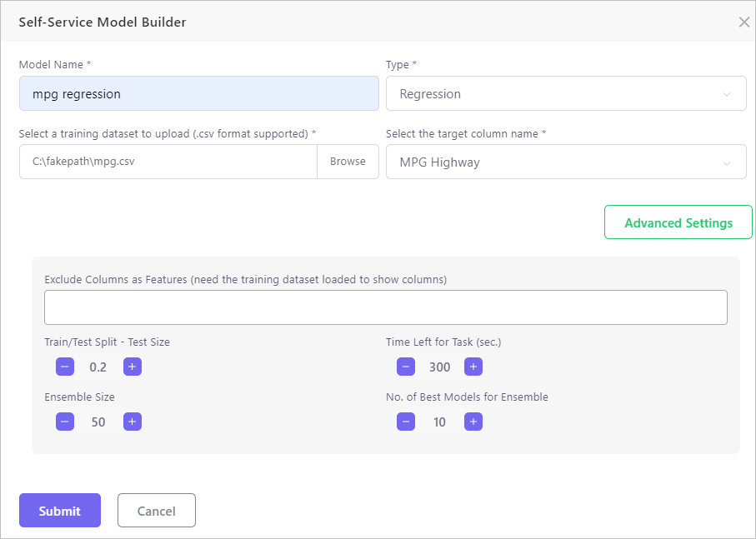Decrement No. of Best Models for Ensemble

[406, 422]
